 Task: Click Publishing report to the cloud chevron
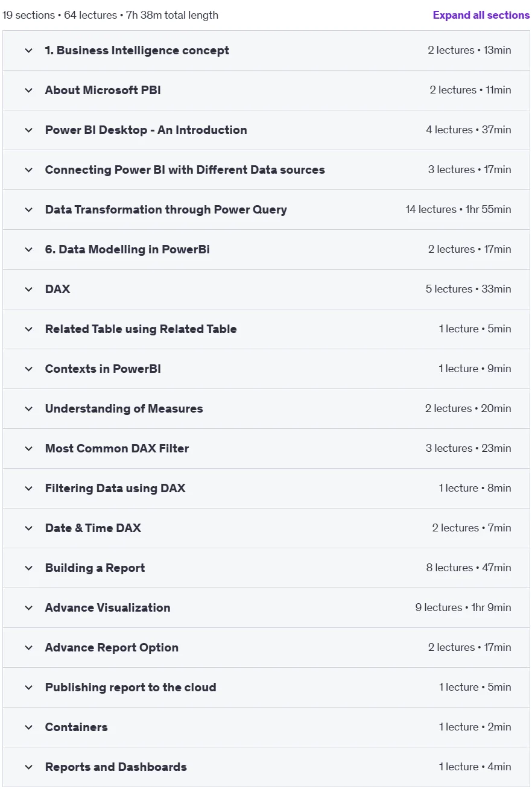28,688
